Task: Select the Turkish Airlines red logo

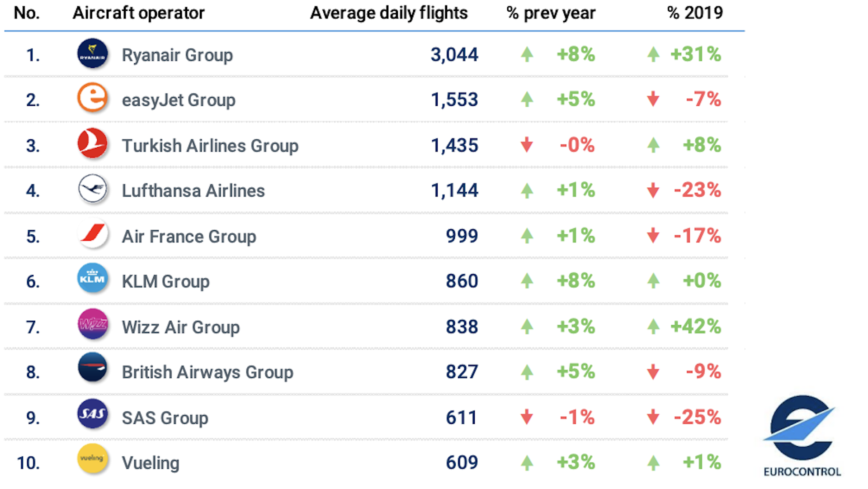Action: tap(93, 143)
